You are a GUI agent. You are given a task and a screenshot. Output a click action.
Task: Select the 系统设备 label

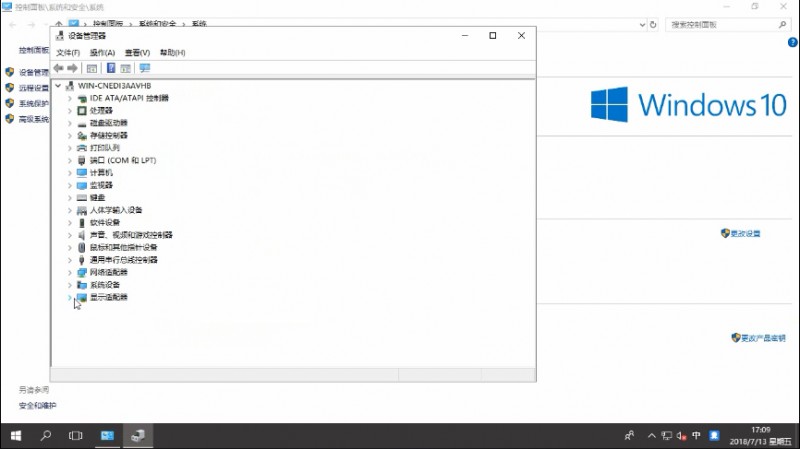point(105,285)
